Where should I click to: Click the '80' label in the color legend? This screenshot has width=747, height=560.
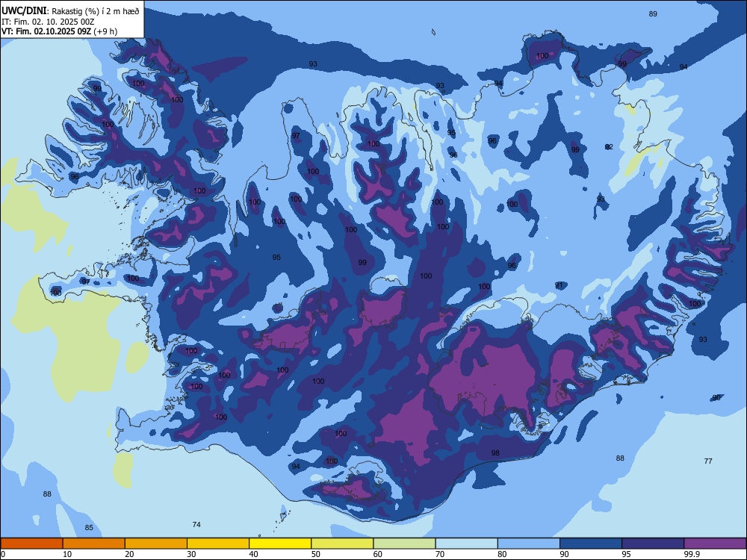(502, 554)
